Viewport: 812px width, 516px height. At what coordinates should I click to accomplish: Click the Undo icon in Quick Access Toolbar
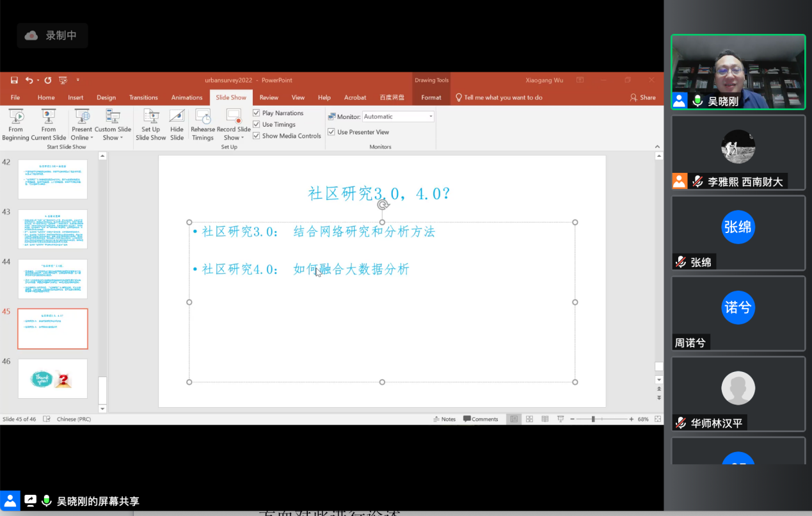29,79
